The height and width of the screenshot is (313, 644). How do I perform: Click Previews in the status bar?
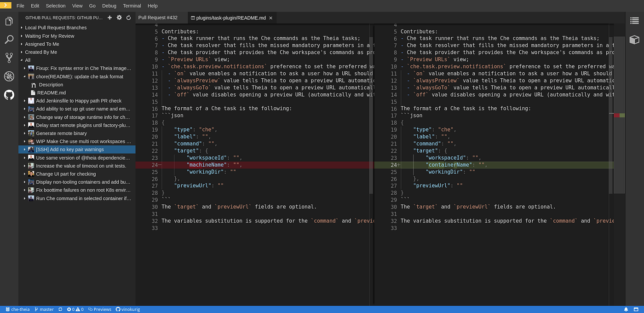[x=100, y=309]
